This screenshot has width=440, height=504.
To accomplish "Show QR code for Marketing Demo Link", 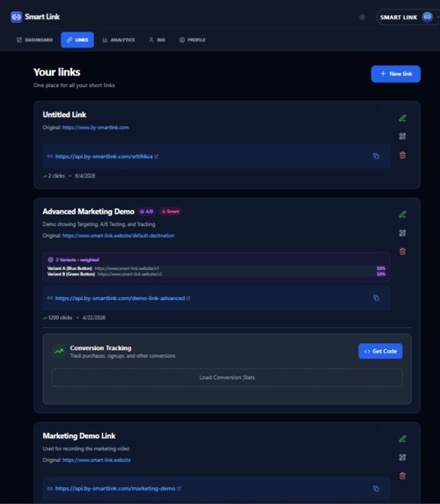I will coord(402,457).
